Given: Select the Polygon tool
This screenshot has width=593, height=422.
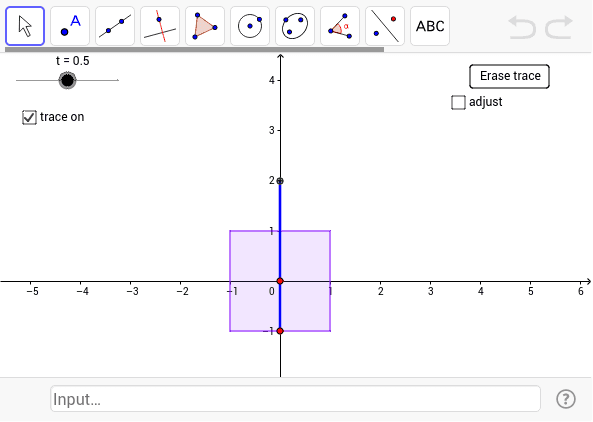Looking at the screenshot, I should [205, 26].
